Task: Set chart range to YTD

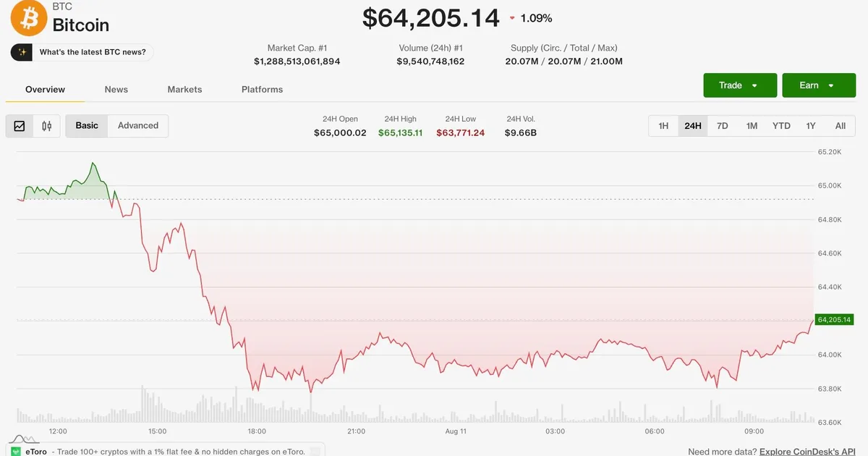Action: tap(781, 126)
